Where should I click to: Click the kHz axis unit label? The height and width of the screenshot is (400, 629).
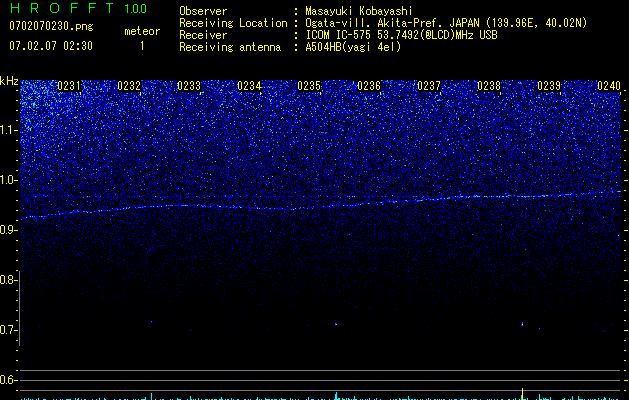(9, 81)
